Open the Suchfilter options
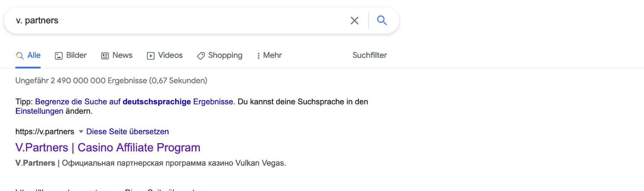Image resolution: width=644 pixels, height=191 pixels. [x=370, y=55]
